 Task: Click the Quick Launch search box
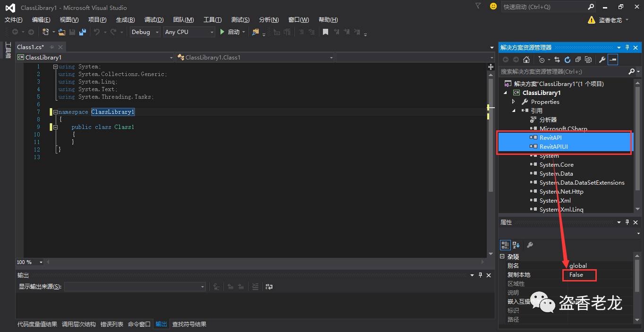tap(543, 7)
